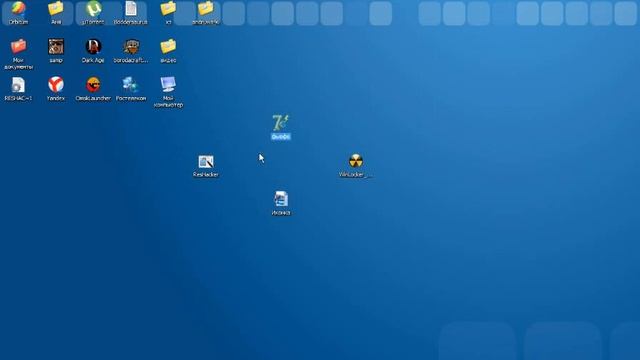640x360 pixels.
Task: Select the samp game icon
Action: tap(56, 47)
